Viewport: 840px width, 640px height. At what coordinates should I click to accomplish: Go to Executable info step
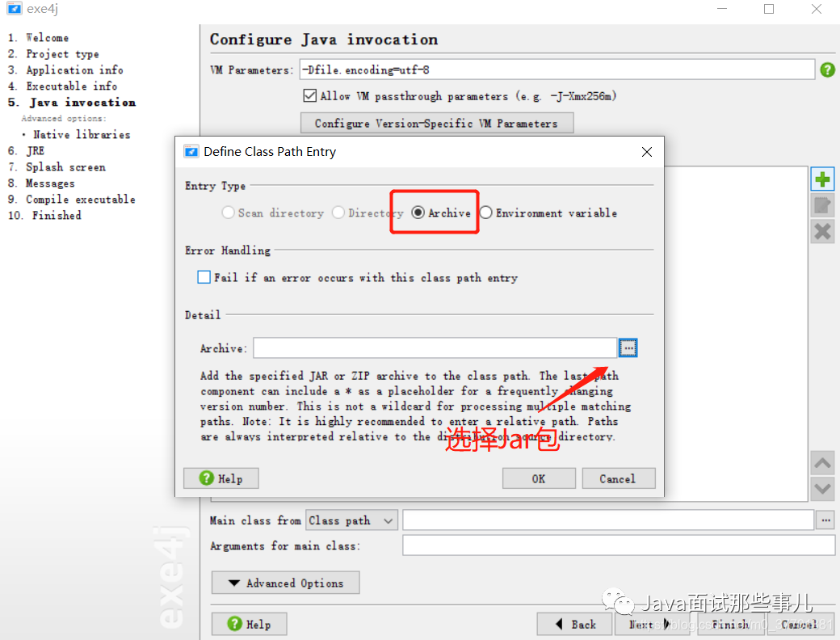click(x=71, y=86)
